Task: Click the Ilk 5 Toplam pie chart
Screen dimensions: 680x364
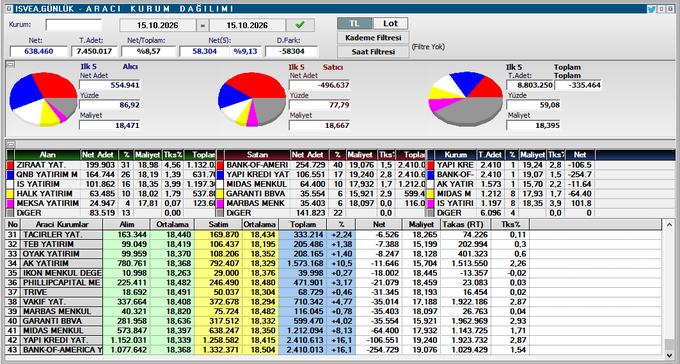Action: coord(465,99)
